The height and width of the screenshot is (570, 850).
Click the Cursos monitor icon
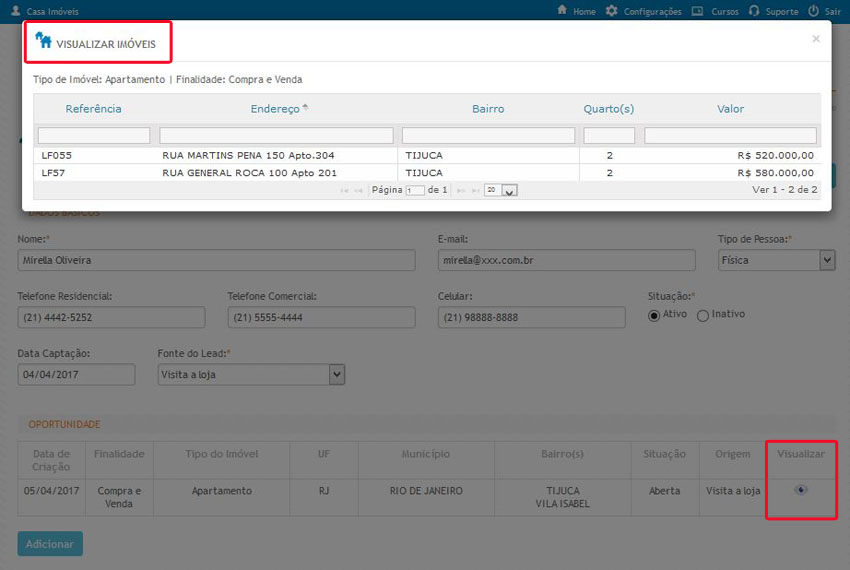point(698,11)
